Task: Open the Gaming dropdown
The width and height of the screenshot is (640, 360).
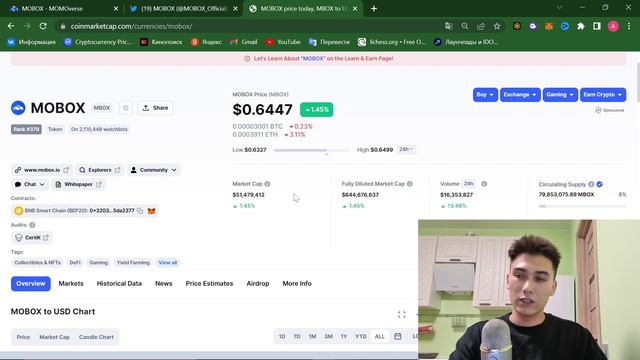Action: [560, 95]
